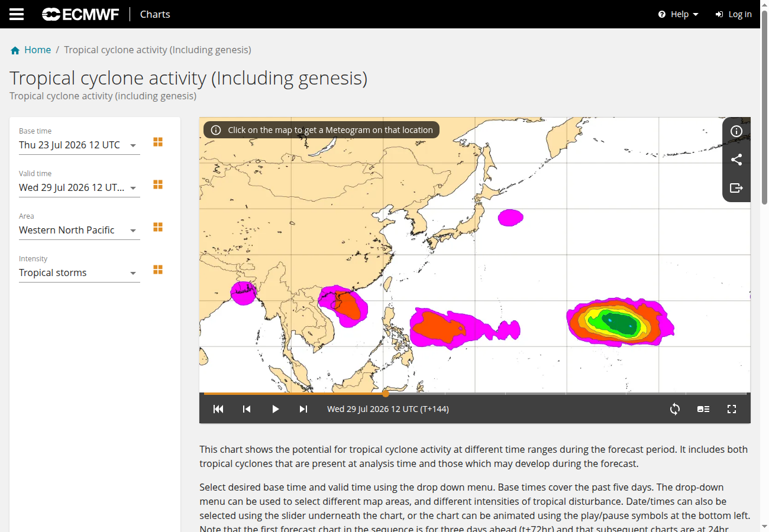Viewport: 769px width, 532px height.
Task: Open the Intensity dropdown
Action: coord(79,273)
